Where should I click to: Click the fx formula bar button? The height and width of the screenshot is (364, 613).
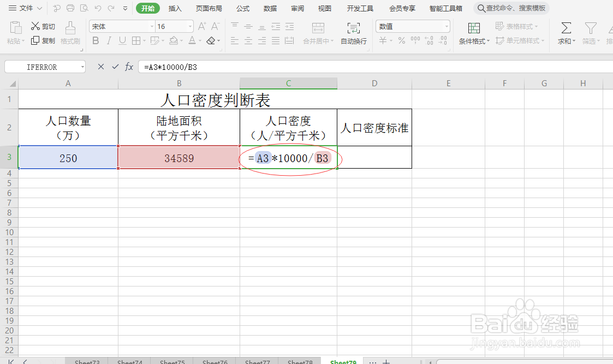129,66
